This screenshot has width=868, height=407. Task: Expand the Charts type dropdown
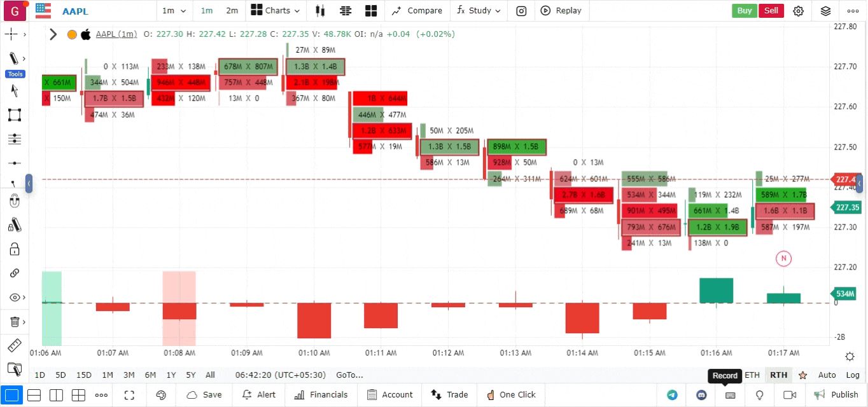[x=275, y=10]
